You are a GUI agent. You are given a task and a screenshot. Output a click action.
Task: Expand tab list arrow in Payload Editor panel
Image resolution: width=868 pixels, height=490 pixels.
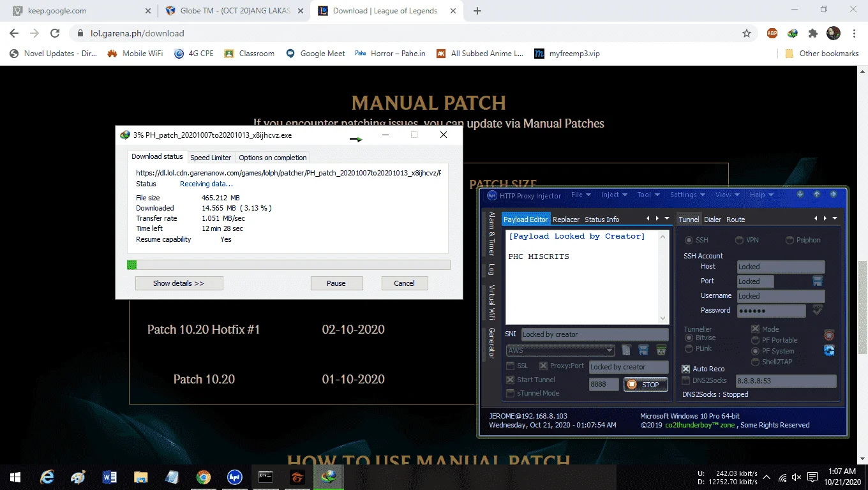pos(667,218)
